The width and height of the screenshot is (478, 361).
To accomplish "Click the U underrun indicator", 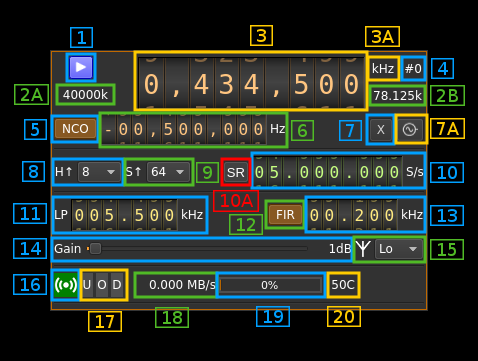I will pyautogui.click(x=87, y=285).
